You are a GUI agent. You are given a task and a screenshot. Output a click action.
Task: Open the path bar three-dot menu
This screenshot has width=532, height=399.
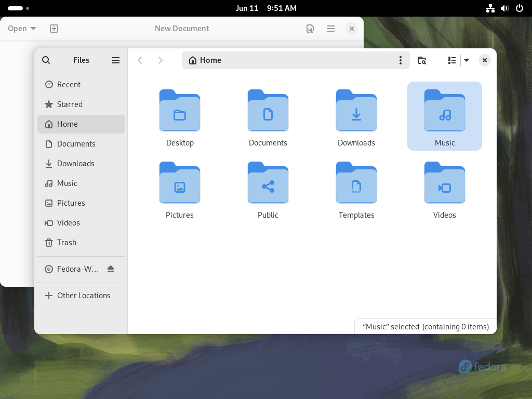[401, 60]
